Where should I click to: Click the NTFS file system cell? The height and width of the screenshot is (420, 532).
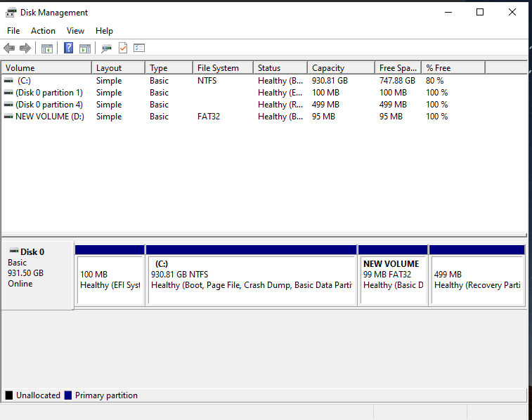click(x=207, y=81)
